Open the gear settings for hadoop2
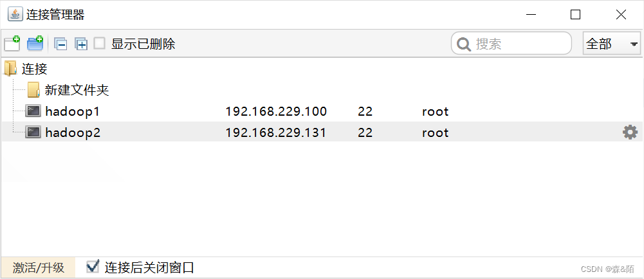The image size is (644, 279). coord(630,132)
